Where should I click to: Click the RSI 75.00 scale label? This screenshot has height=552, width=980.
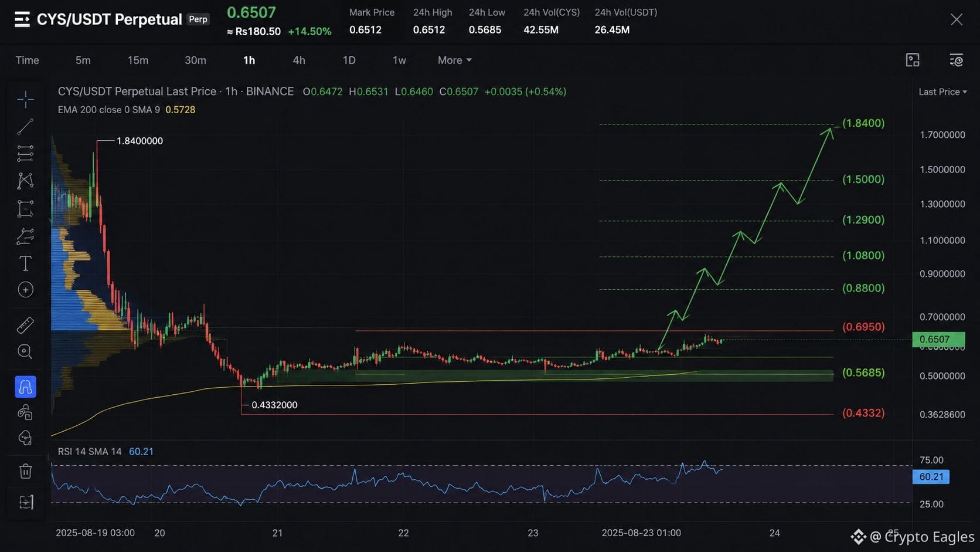pos(931,460)
